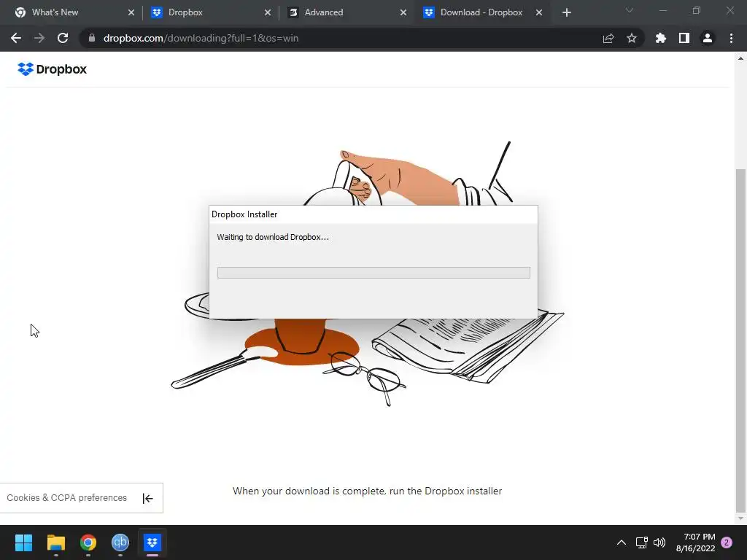Open qBittorrent from the taskbar
This screenshot has width=747, height=560.
(x=120, y=542)
